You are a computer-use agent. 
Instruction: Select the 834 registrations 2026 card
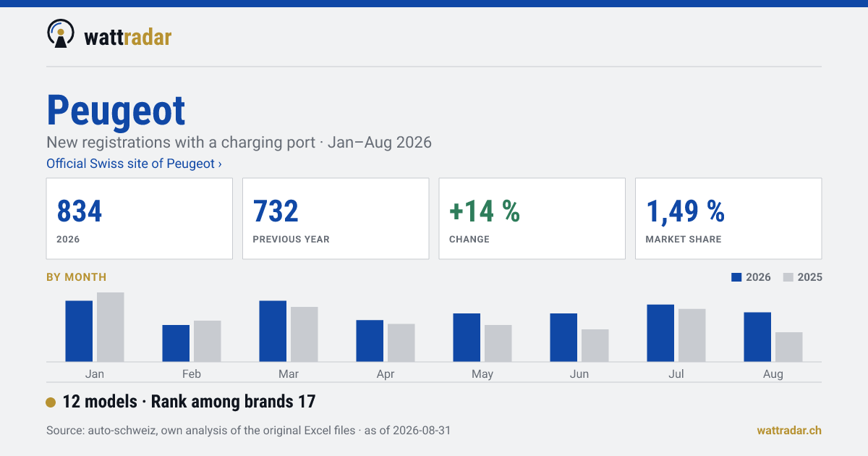click(140, 219)
